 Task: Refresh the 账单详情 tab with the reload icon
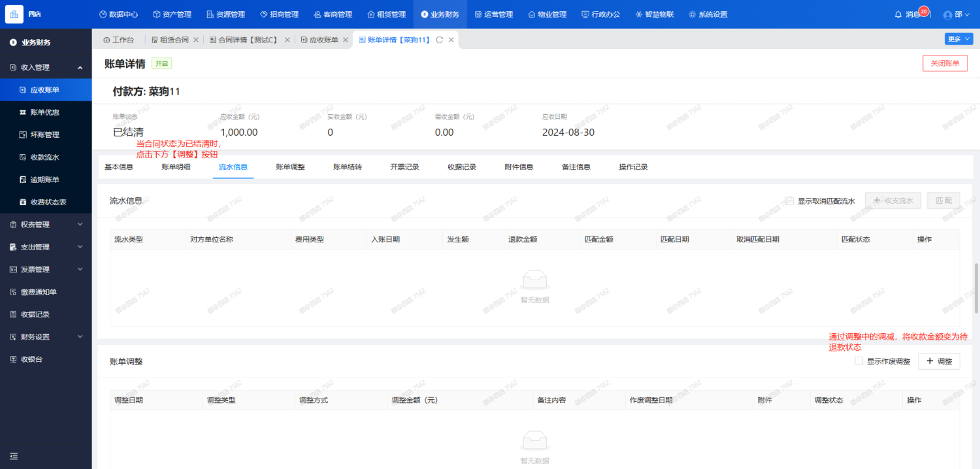point(440,40)
